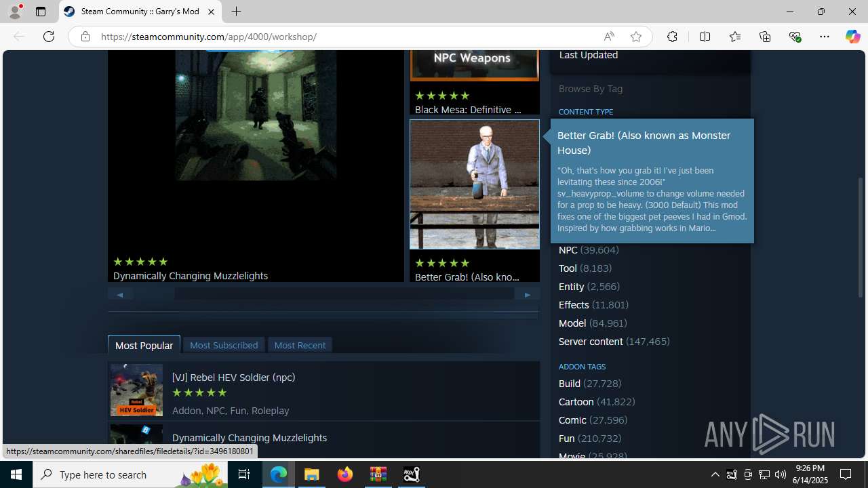Launch Firefox from taskbar
Image resolution: width=868 pixels, height=488 pixels.
coord(345,474)
